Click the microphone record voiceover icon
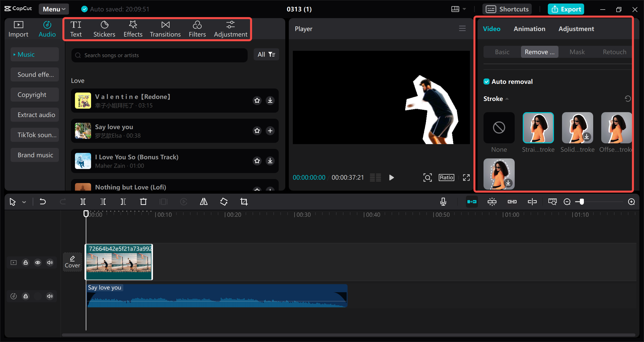 coord(443,202)
